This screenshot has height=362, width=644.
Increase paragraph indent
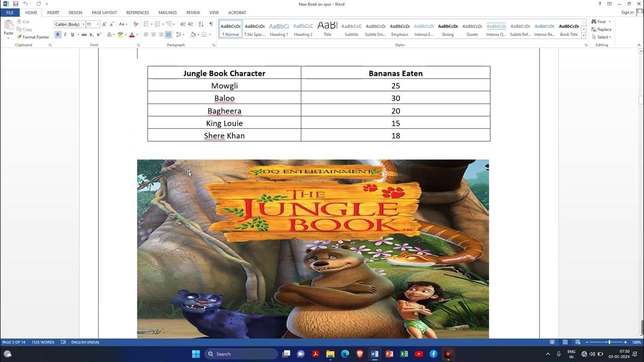click(x=191, y=24)
